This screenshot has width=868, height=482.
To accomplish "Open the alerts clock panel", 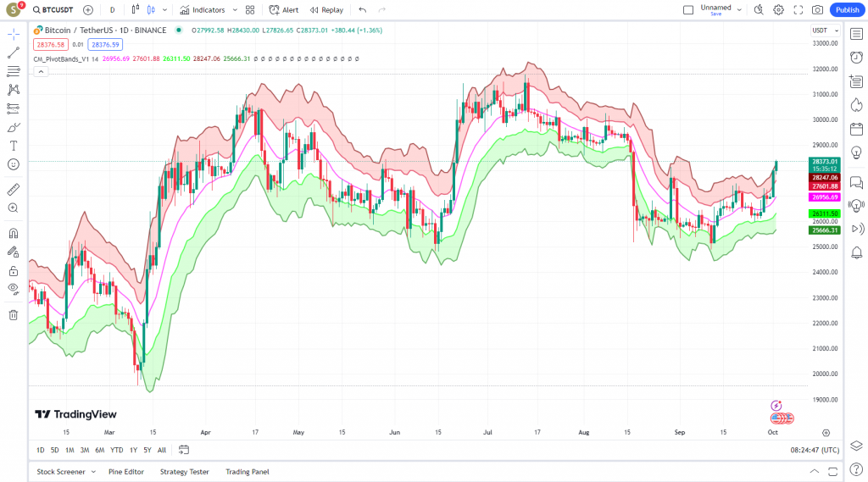I will click(856, 58).
